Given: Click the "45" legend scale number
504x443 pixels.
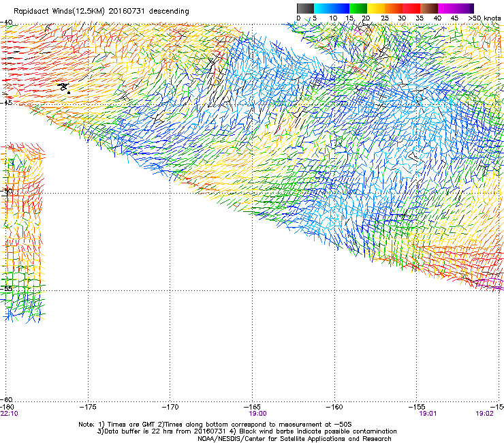Looking at the screenshot, I should click(454, 18).
